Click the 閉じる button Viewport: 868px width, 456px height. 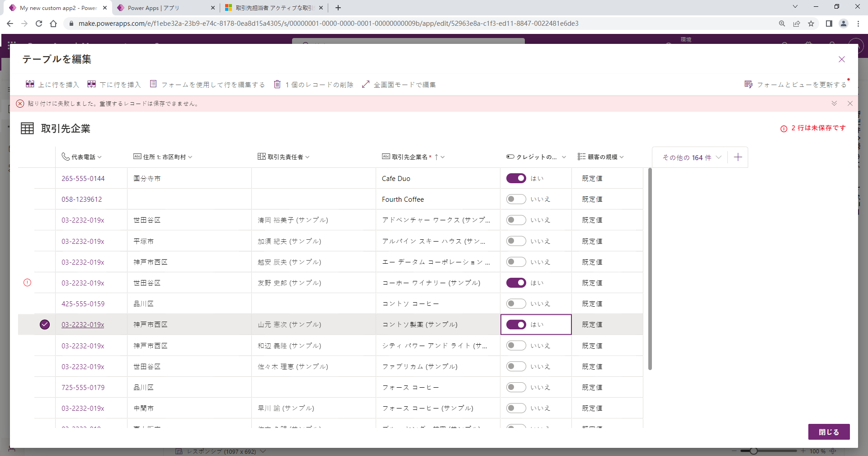[x=829, y=432]
